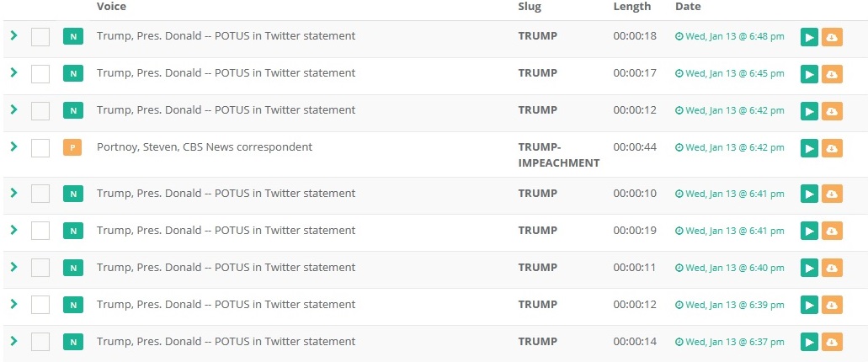The width and height of the screenshot is (868, 362).
Task: Play the 6:45 pm Trump clip
Action: 808,74
